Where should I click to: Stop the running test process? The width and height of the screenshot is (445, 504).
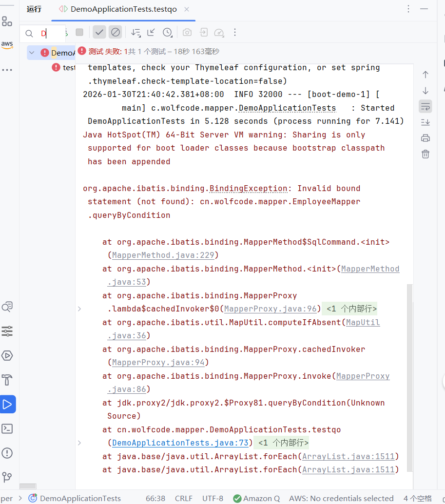(x=79, y=32)
